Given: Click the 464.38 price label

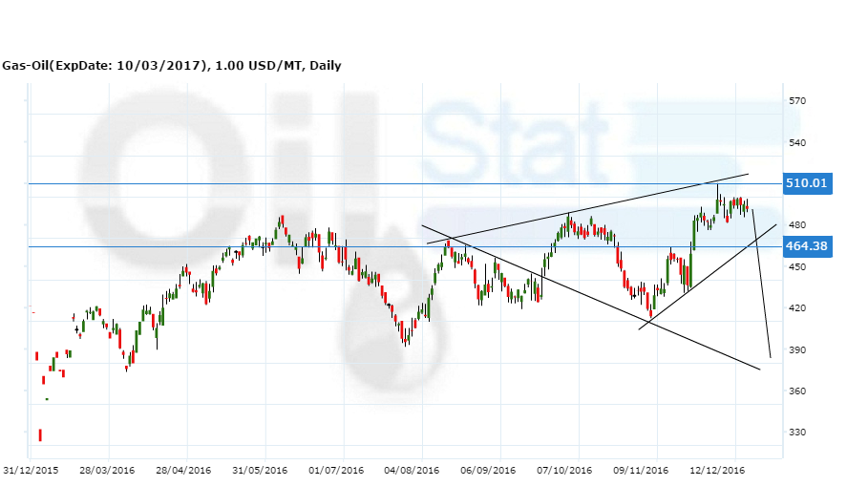Looking at the screenshot, I should click(x=806, y=246).
